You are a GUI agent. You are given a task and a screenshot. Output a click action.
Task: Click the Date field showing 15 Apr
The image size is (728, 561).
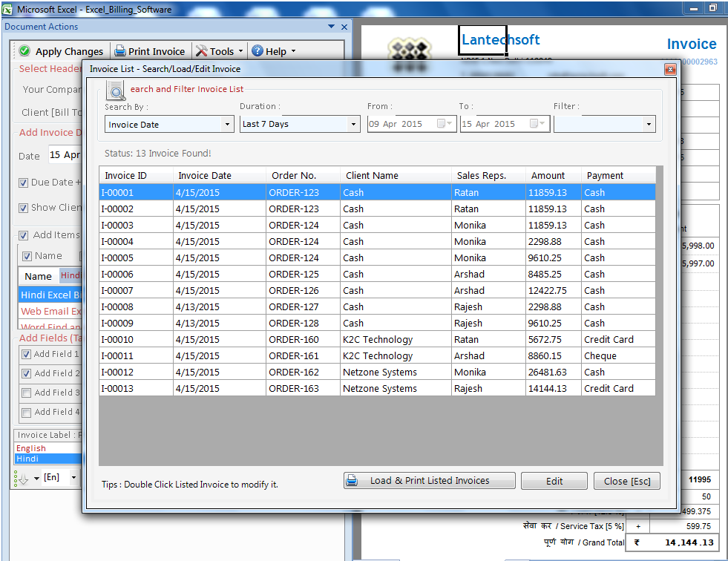[x=65, y=155]
